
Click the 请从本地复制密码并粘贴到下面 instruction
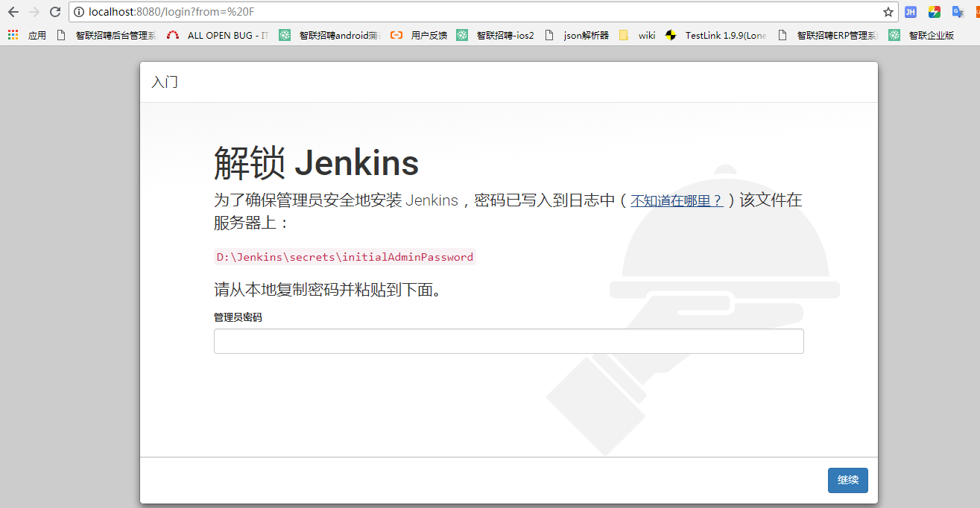click(x=327, y=290)
